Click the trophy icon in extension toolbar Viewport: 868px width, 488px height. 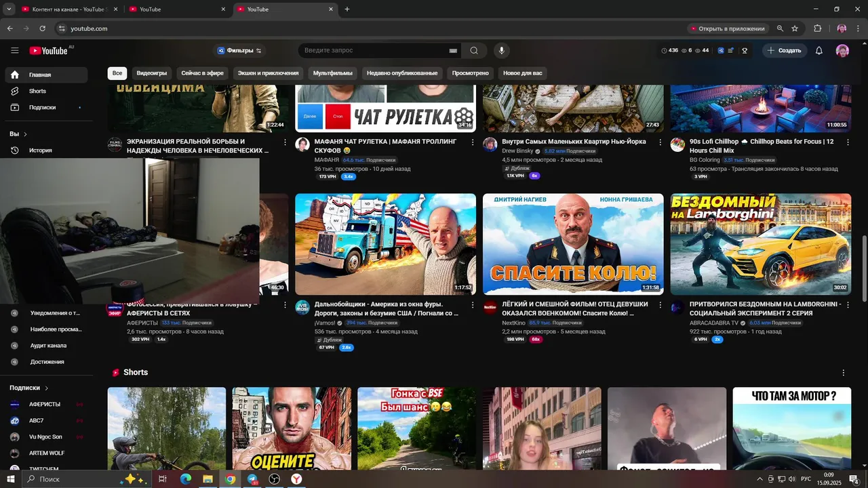point(744,51)
